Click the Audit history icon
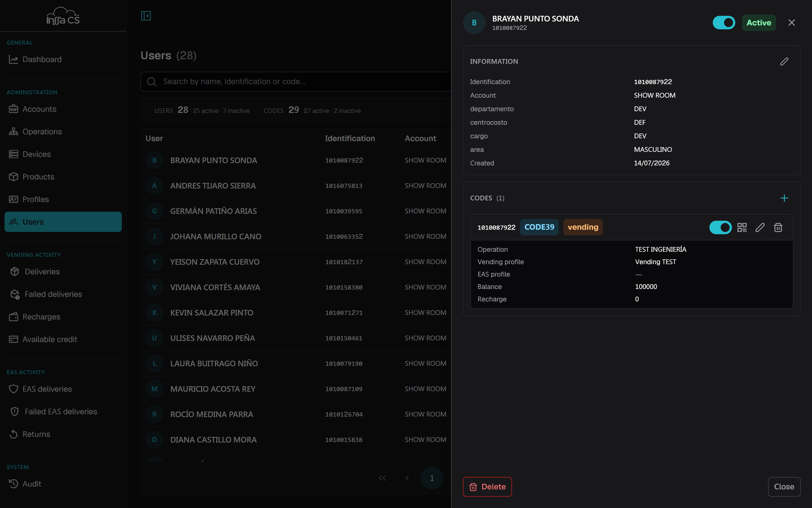This screenshot has width=812, height=508. (14, 484)
